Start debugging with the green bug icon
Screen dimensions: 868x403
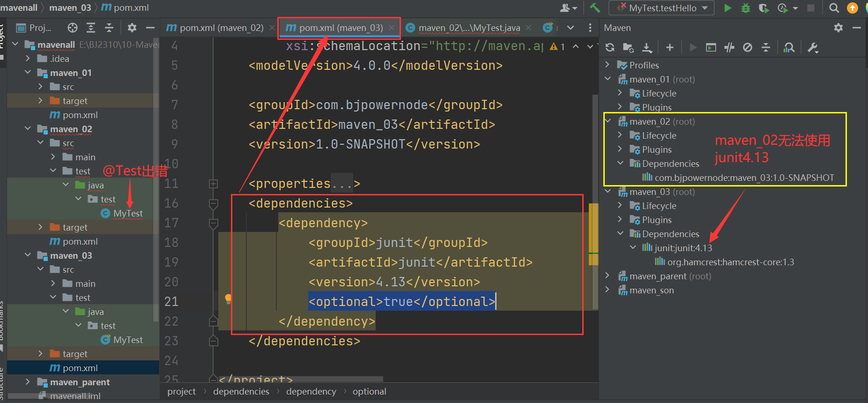tap(746, 8)
